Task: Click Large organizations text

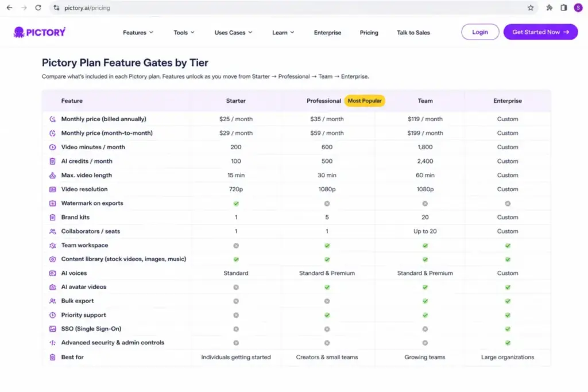Action: (x=508, y=357)
